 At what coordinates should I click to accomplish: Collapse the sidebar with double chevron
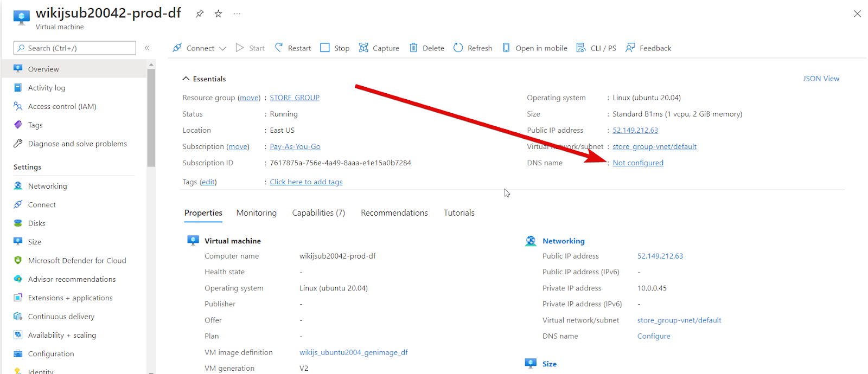tap(147, 48)
